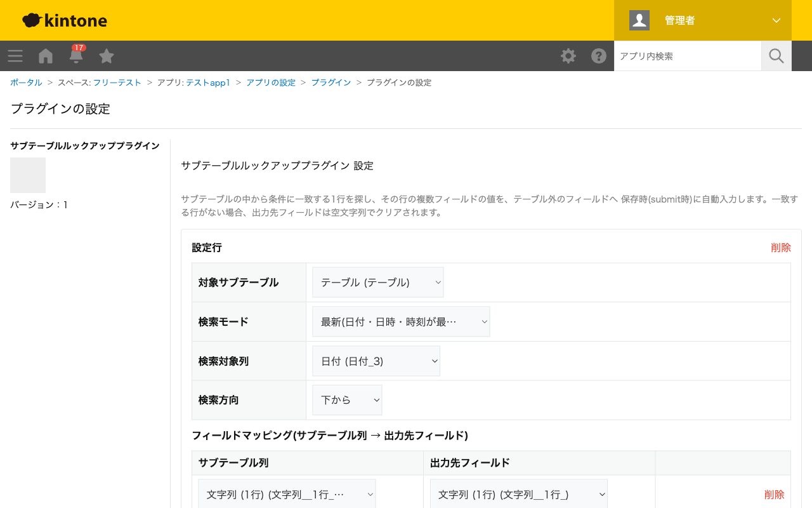The image size is (812, 508).
Task: Open the テストapp1 app link
Action: click(208, 83)
